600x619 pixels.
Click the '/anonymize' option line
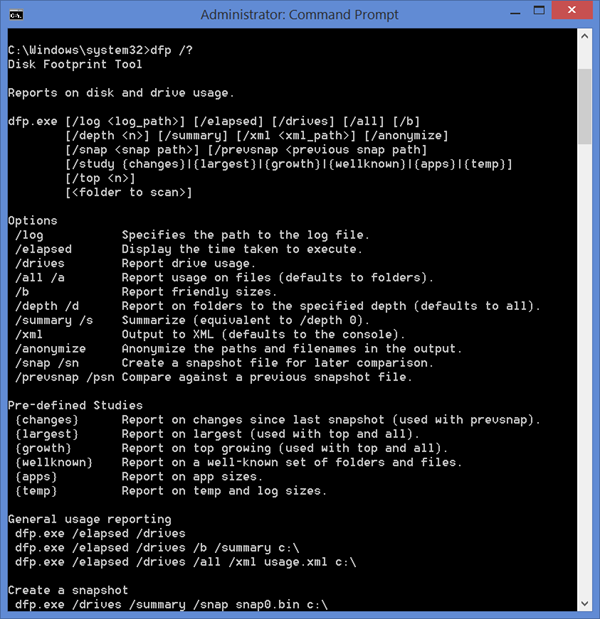click(238, 349)
